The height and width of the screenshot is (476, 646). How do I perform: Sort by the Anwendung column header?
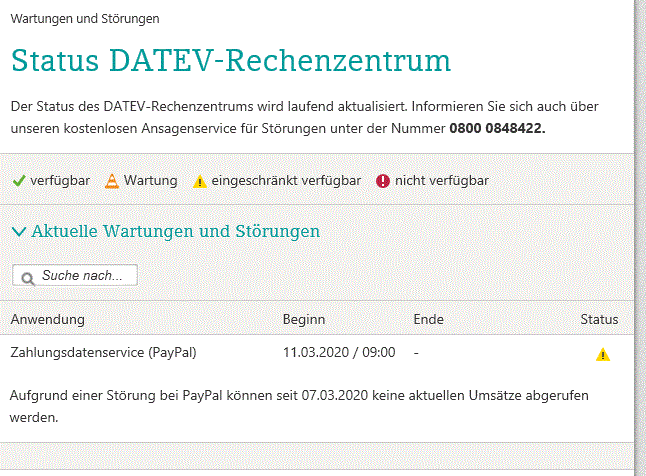tap(48, 319)
